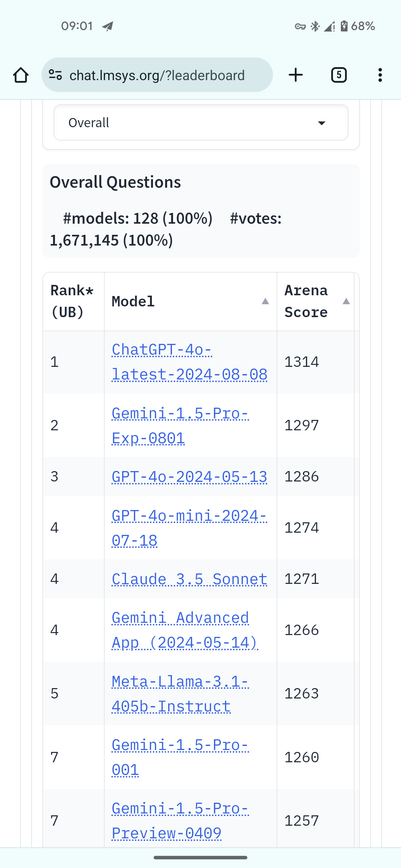The image size is (401, 868).
Task: Sort table by Arena Score arrow
Action: (x=346, y=301)
